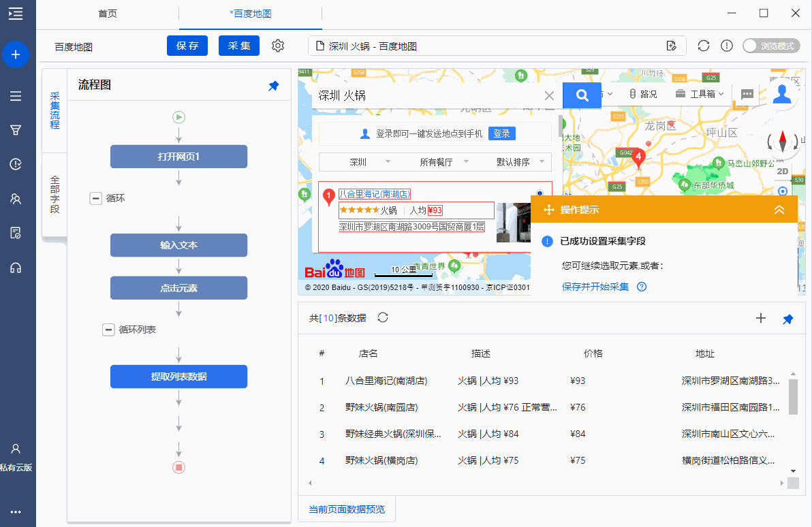Open task settings gear icon
This screenshot has width=812, height=527.
(278, 46)
